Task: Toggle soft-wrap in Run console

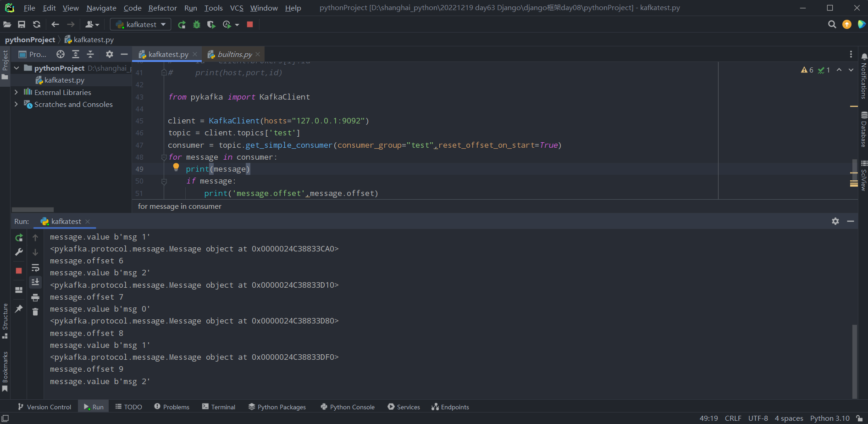Action: [35, 268]
